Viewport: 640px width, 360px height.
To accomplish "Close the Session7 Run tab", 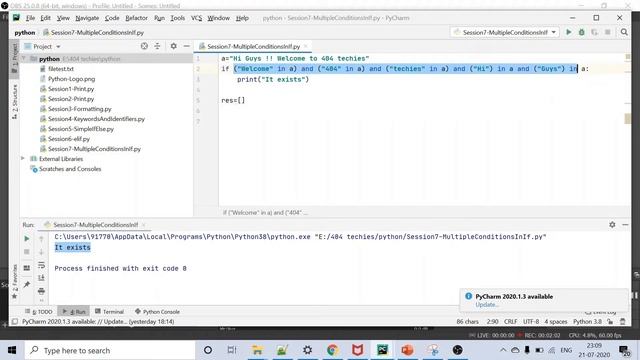I will point(144,225).
